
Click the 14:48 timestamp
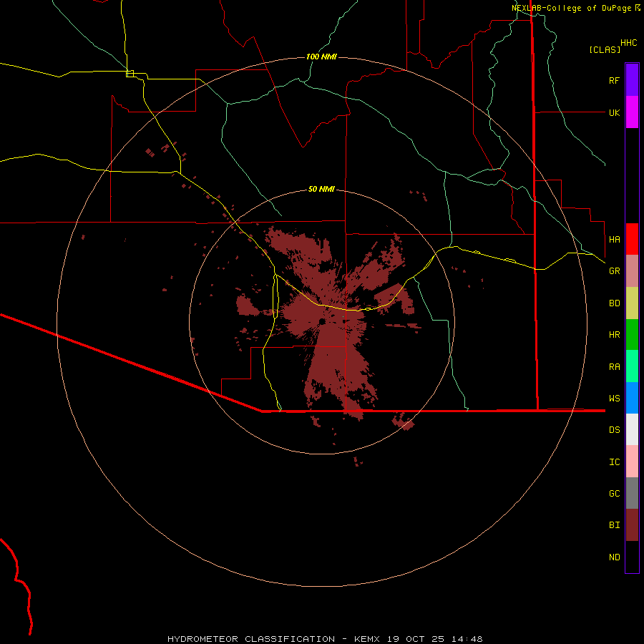pos(467,639)
